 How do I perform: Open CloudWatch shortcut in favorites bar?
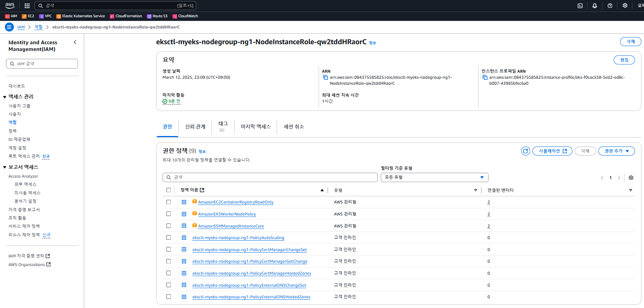(x=185, y=16)
